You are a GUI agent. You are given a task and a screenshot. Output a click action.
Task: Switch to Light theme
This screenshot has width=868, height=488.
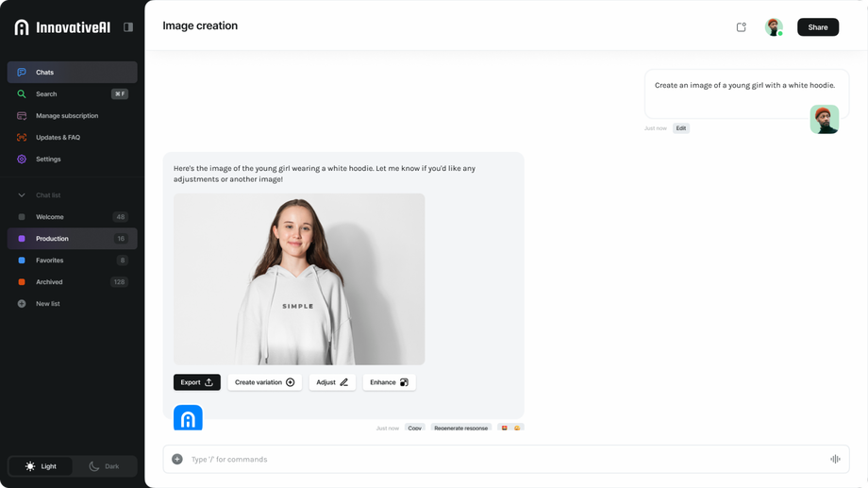coord(41,466)
